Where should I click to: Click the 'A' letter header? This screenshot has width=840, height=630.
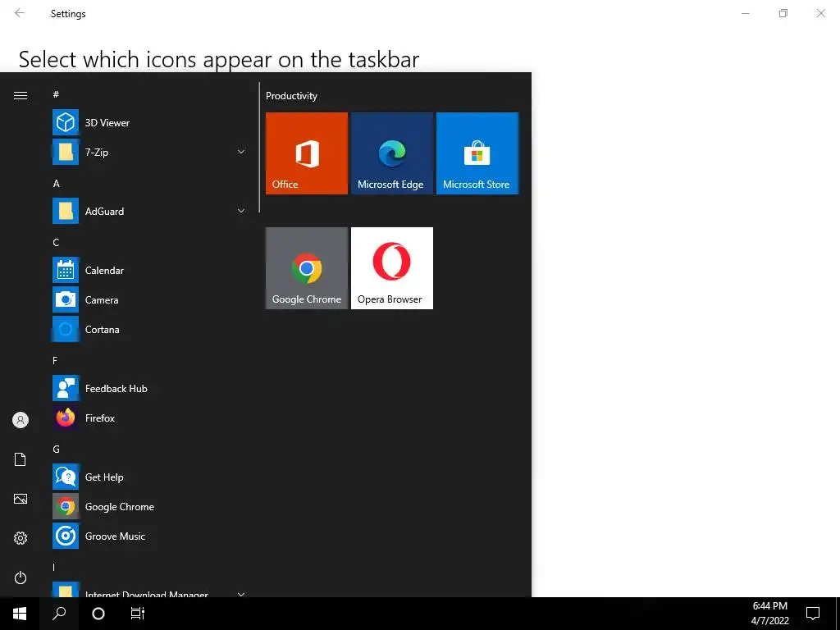click(x=57, y=183)
